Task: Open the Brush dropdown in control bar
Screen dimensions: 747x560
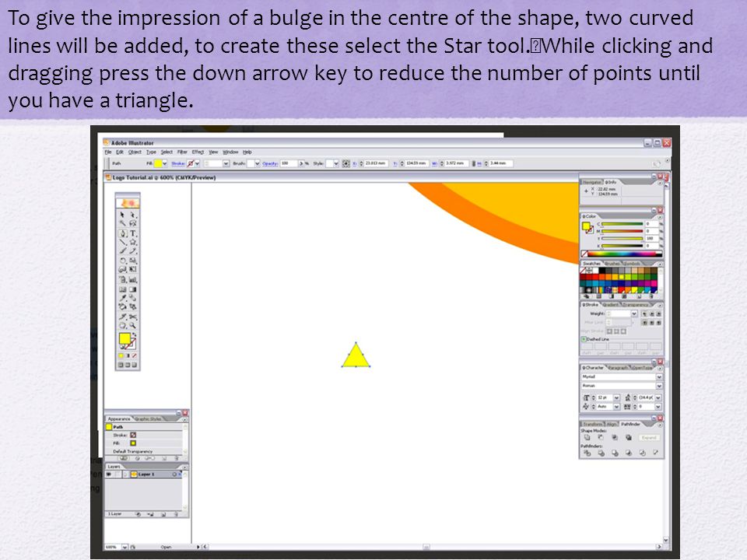Action: point(258,163)
